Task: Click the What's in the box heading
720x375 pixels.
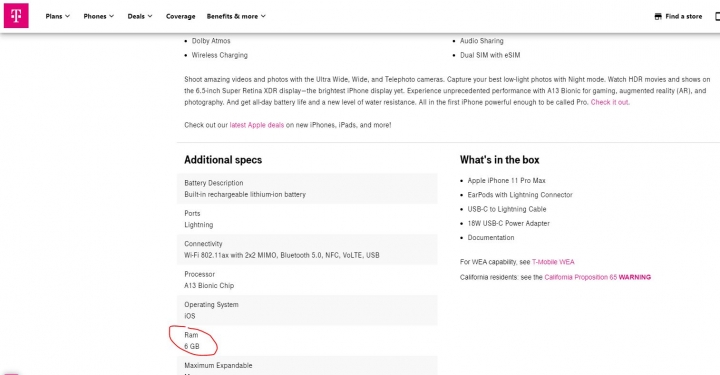Action: [500, 160]
